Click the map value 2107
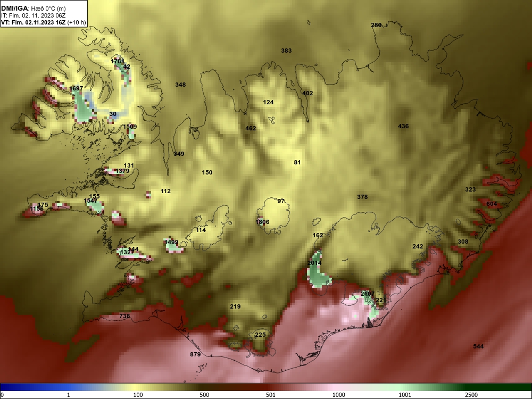 point(368,294)
